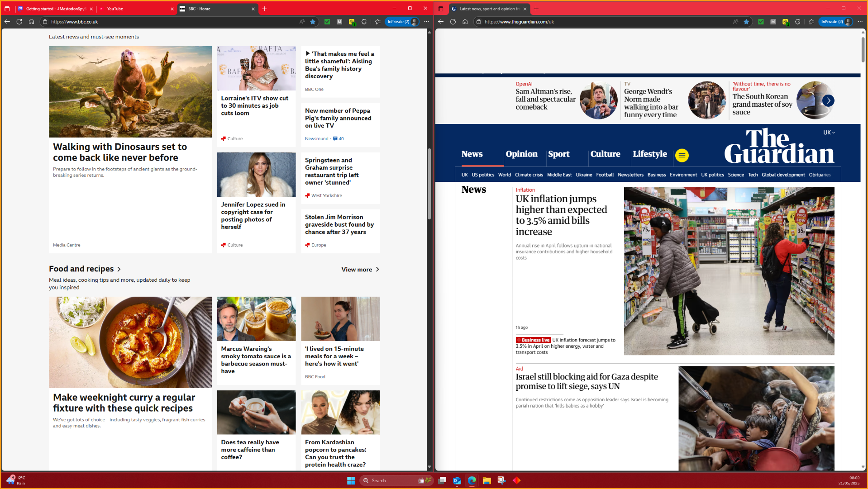Expand the UK edition dropdown on Guardian
868x489 pixels.
[x=829, y=133]
